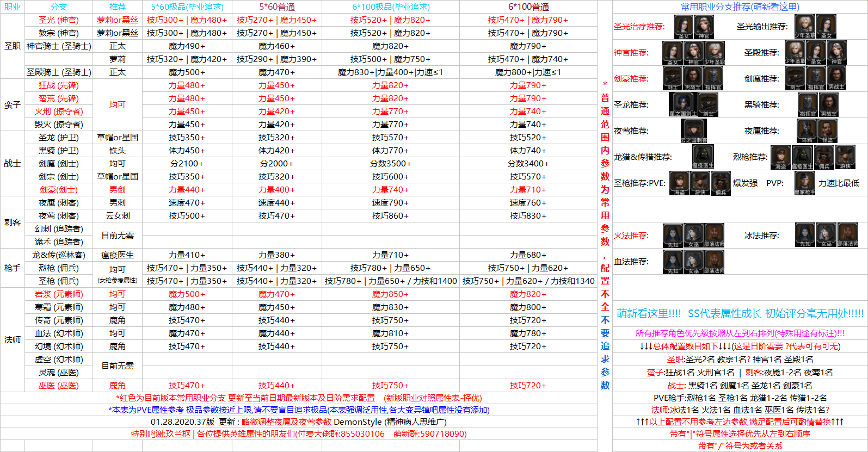Click 剑士 portrait in 圣龙推荐 row
Viewport: 868px width, 452px height.
pyautogui.click(x=708, y=105)
